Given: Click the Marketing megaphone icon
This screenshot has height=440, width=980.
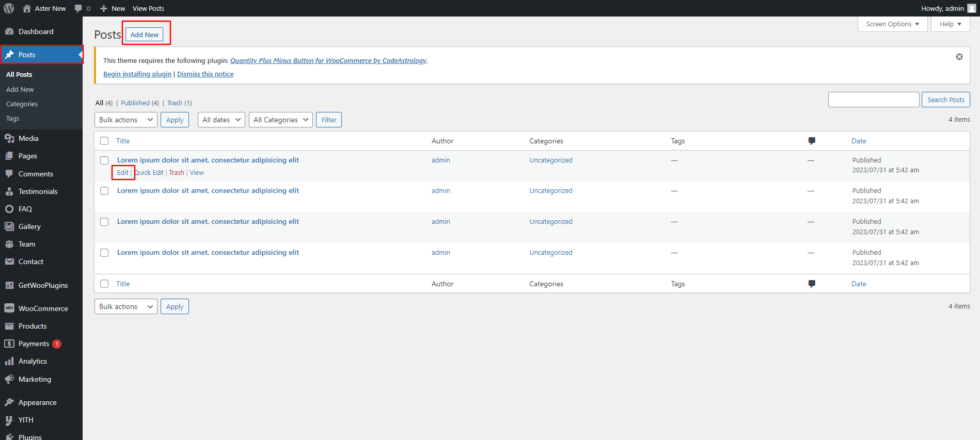Looking at the screenshot, I should 9,379.
